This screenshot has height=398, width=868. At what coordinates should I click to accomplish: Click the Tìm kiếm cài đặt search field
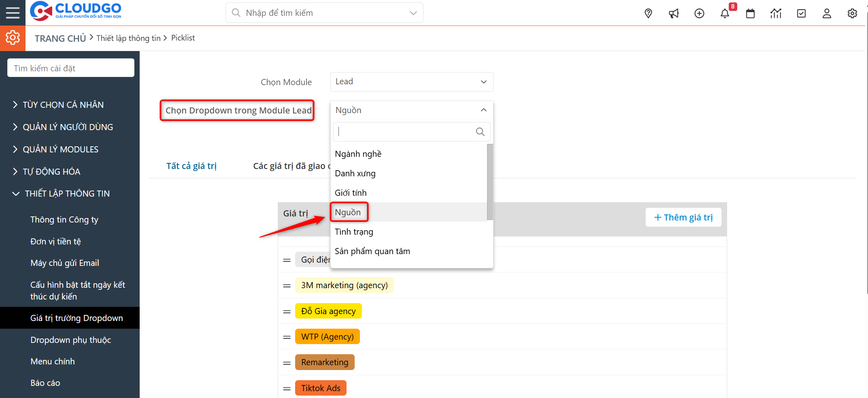coord(71,68)
